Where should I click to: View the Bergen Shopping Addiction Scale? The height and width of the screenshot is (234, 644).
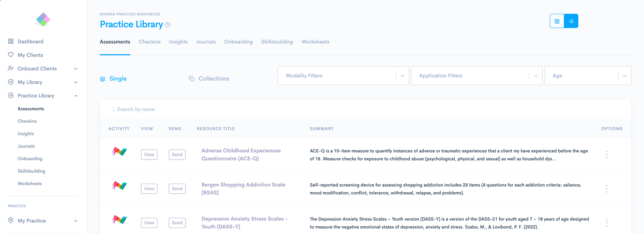(x=149, y=188)
